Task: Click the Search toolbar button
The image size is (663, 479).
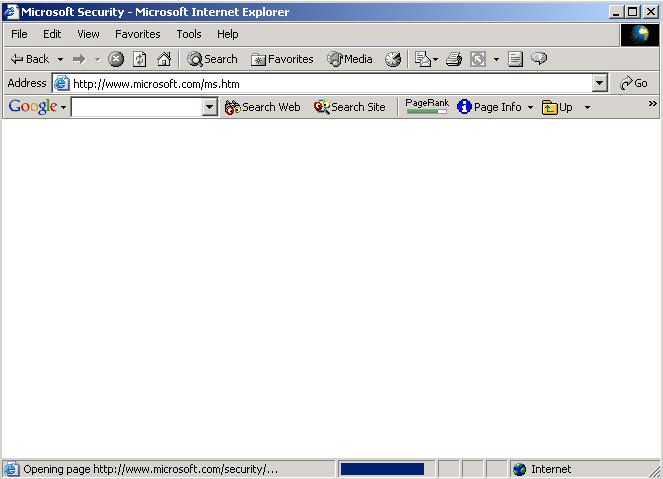Action: (x=212, y=59)
